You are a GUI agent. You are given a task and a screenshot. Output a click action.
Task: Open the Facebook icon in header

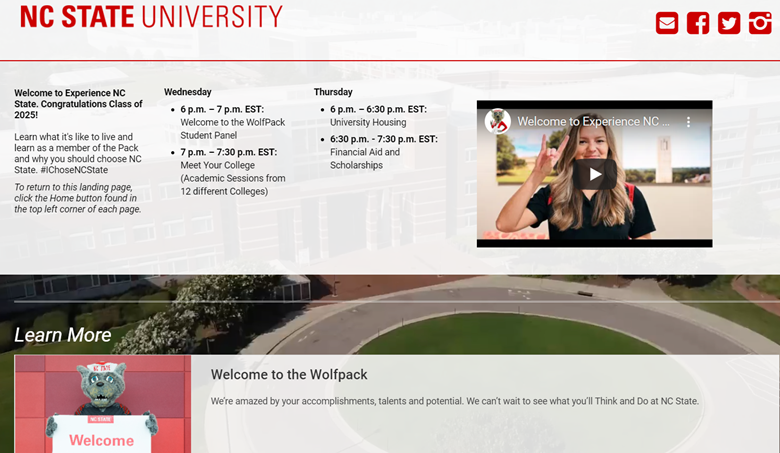coord(698,23)
